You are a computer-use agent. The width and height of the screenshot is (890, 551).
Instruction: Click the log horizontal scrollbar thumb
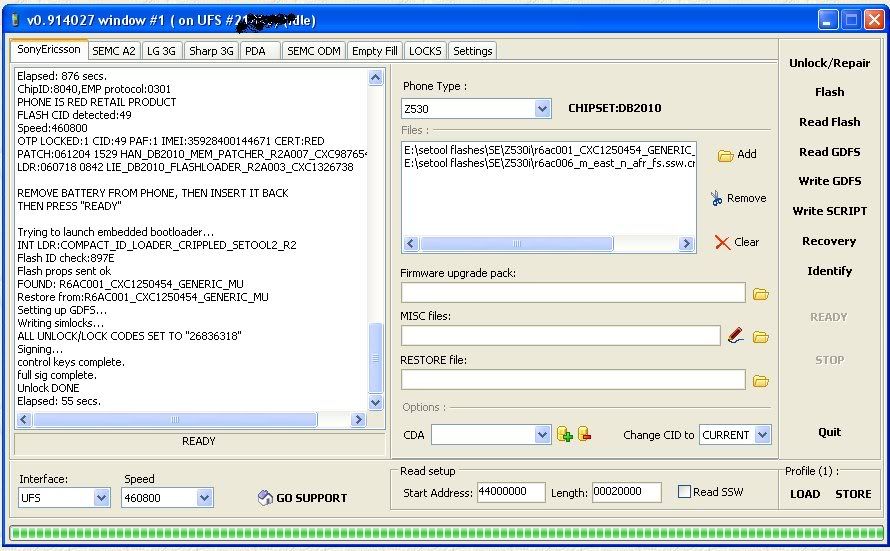175,420
